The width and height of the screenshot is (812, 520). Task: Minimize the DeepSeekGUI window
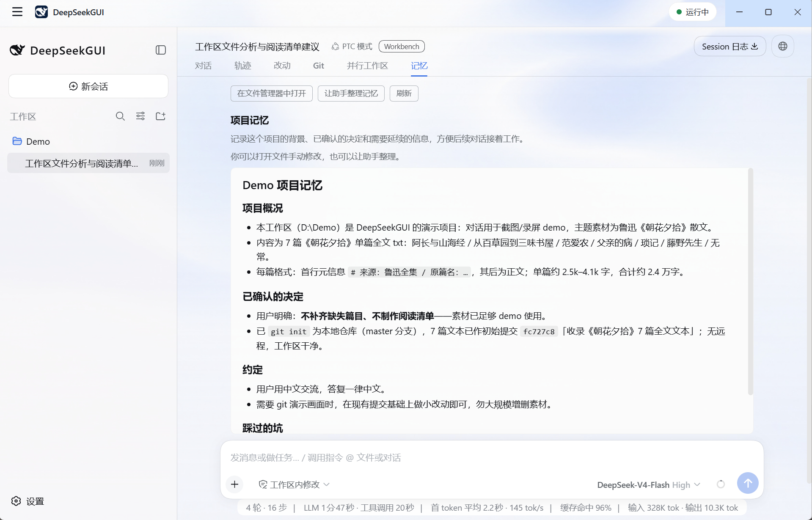pos(740,12)
